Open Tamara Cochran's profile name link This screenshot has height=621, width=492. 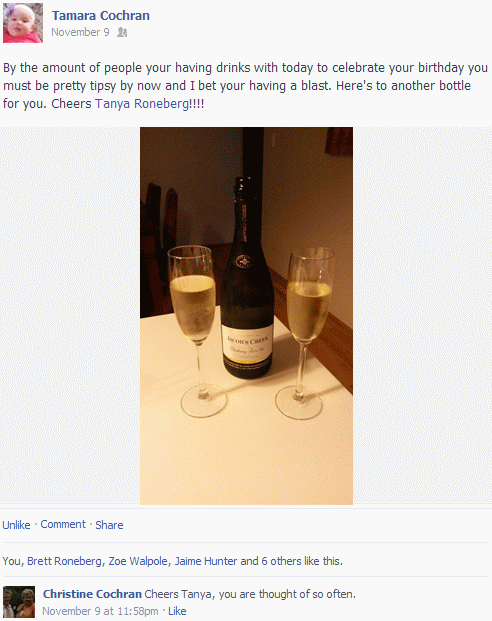click(101, 15)
